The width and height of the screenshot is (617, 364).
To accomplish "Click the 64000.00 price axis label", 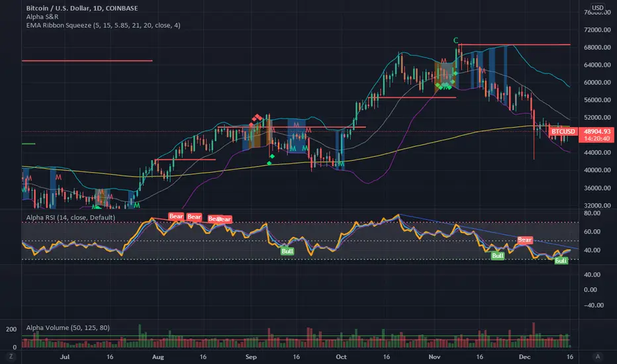I will (597, 65).
